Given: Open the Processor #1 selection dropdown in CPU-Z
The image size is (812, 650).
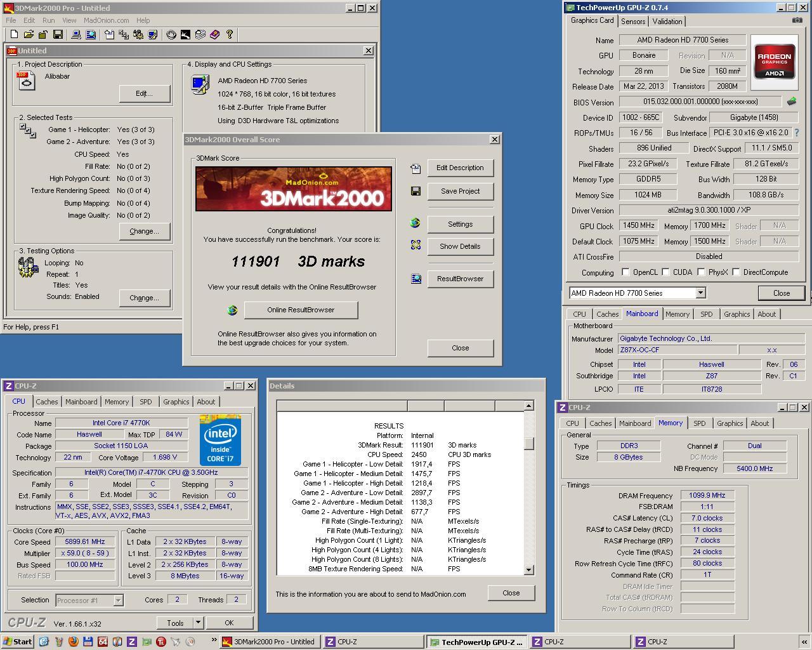Looking at the screenshot, I should click(118, 600).
